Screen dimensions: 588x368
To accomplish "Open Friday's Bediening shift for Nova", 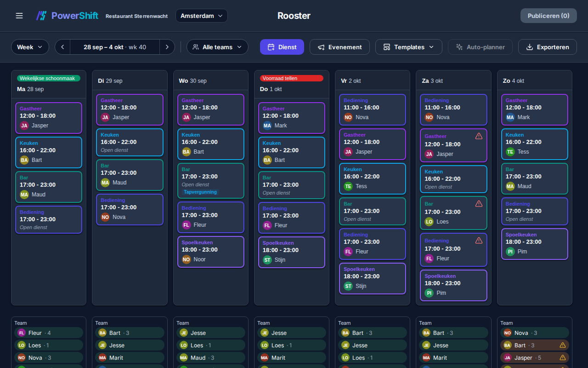I will (373, 110).
